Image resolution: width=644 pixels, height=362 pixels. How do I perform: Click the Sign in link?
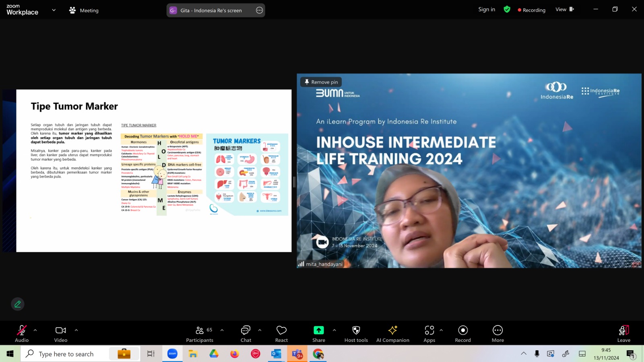click(487, 9)
